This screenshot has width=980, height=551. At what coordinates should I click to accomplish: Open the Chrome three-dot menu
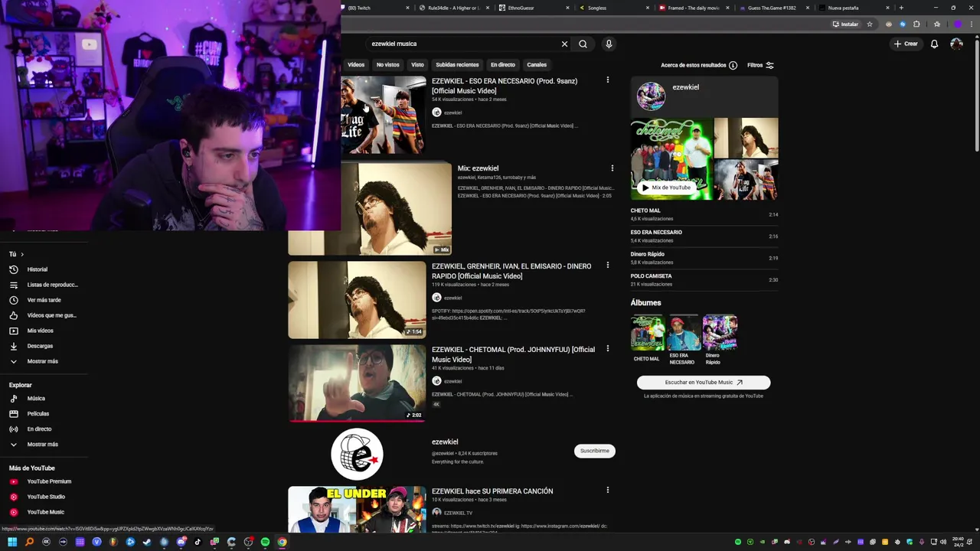(972, 24)
